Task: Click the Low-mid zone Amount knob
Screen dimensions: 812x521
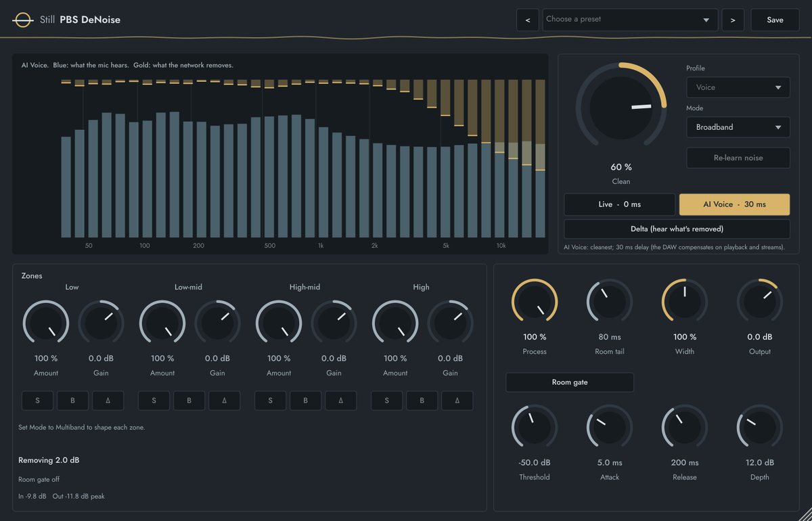Action: (x=162, y=323)
